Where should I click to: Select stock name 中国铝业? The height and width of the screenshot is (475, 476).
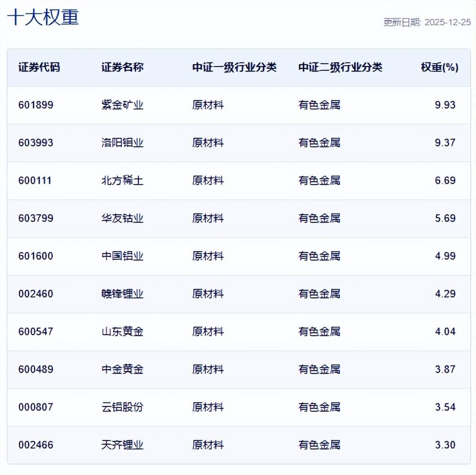pyautogui.click(x=122, y=256)
